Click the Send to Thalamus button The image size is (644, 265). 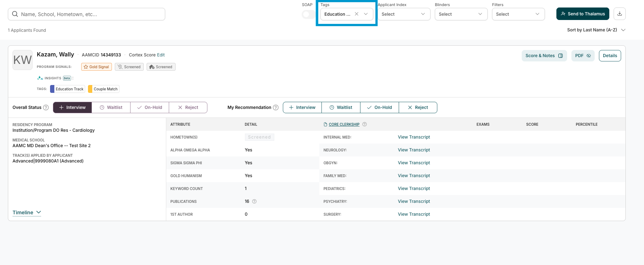(x=583, y=14)
